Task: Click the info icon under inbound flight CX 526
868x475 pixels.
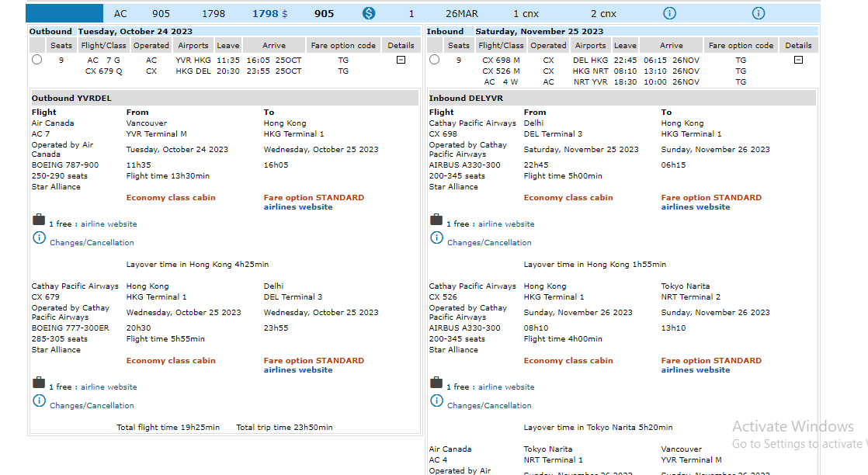Action: (x=436, y=401)
